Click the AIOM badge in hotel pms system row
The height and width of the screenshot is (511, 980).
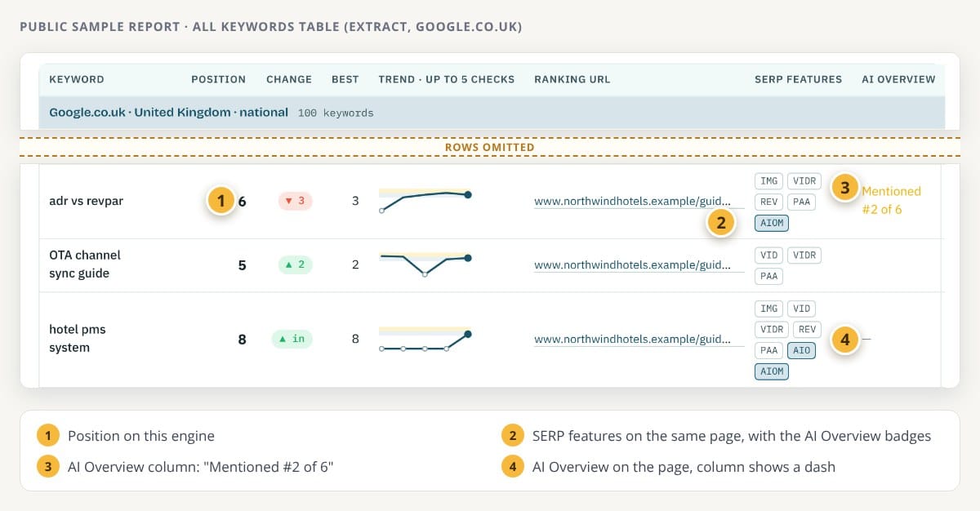[x=772, y=371]
